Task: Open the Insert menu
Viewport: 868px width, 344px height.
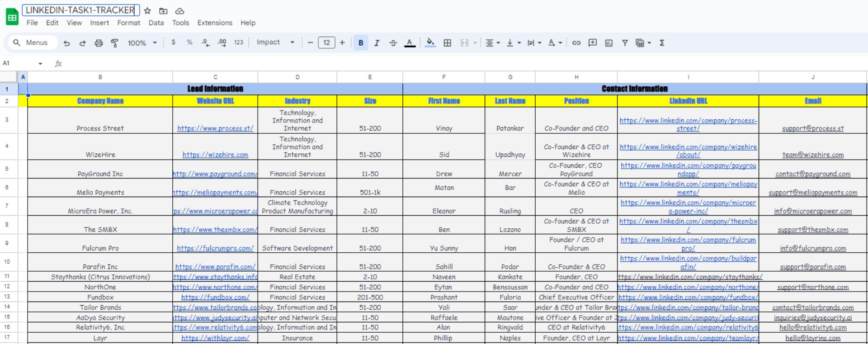Action: (99, 23)
